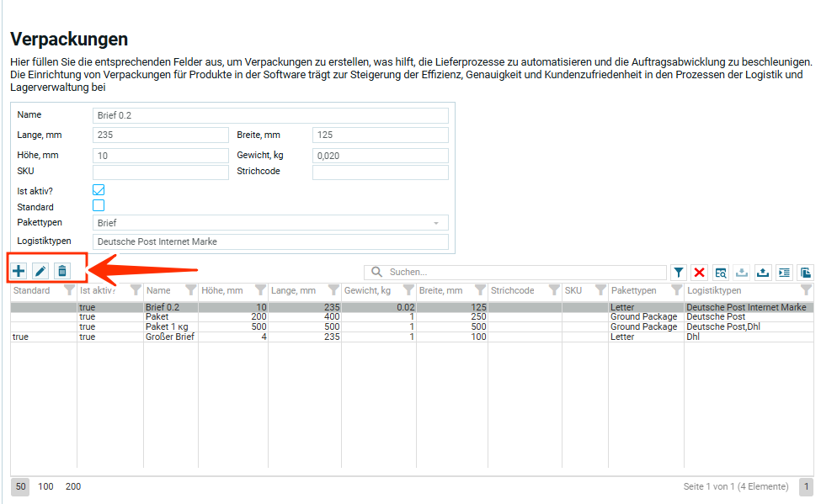
Task: Open the filter on the Logistiktypen column
Action: click(x=806, y=290)
